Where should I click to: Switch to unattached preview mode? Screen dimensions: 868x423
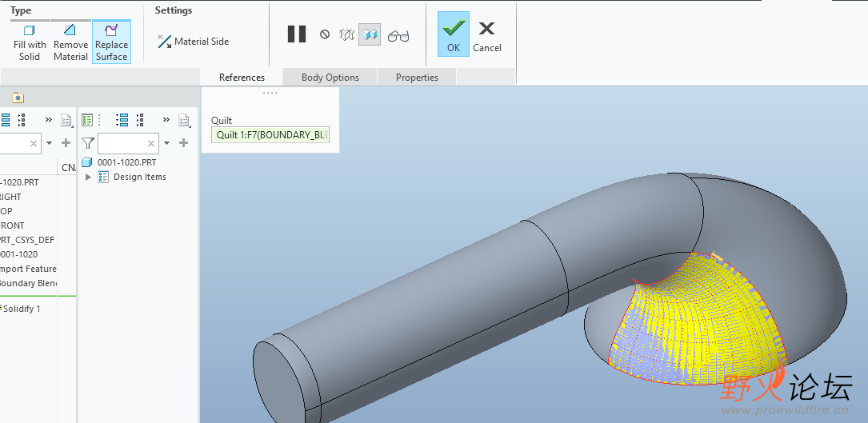[347, 35]
